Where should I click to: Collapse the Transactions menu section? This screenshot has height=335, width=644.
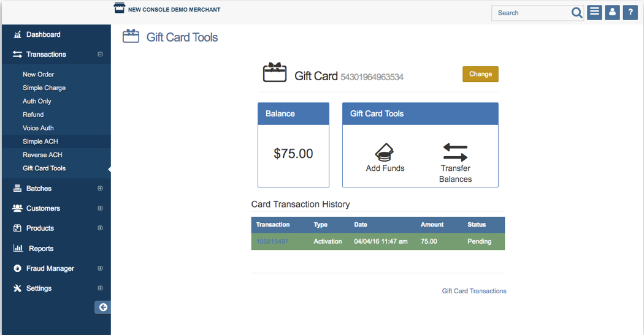click(x=100, y=54)
